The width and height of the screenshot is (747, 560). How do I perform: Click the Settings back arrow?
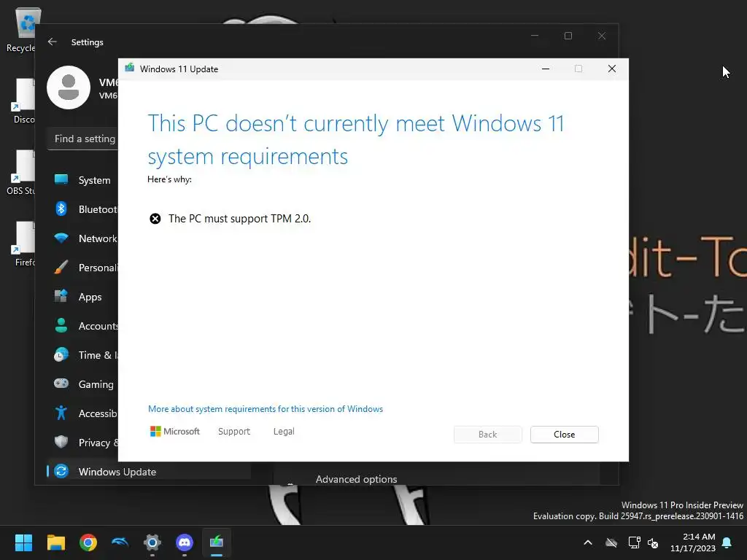53,42
